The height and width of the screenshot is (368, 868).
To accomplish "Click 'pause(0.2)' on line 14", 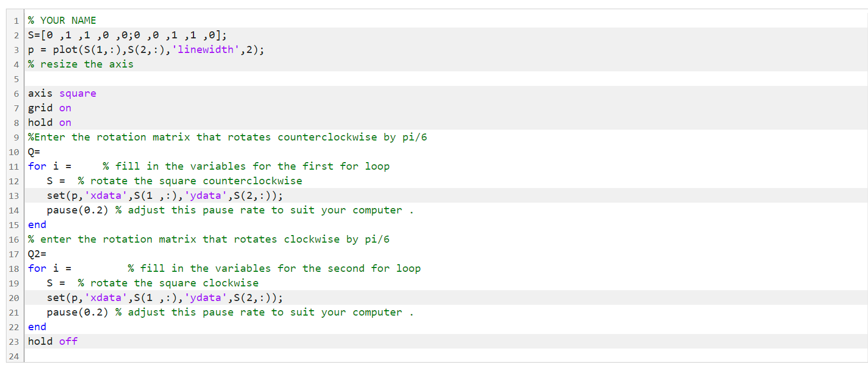I will 77,210.
